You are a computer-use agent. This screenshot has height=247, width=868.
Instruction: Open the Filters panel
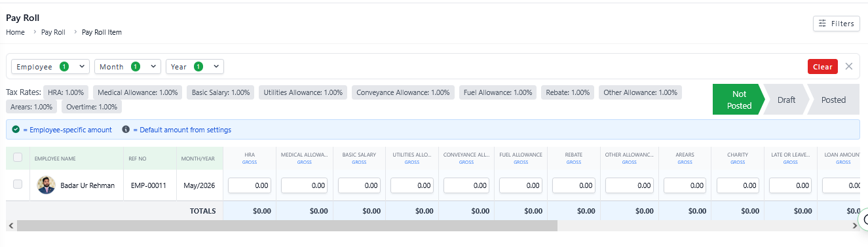836,24
